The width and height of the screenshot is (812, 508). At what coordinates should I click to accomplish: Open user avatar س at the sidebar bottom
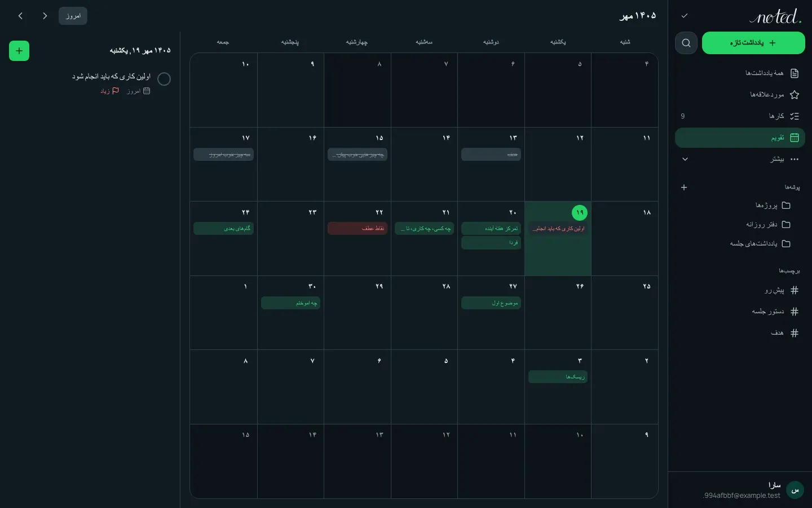pos(795,490)
